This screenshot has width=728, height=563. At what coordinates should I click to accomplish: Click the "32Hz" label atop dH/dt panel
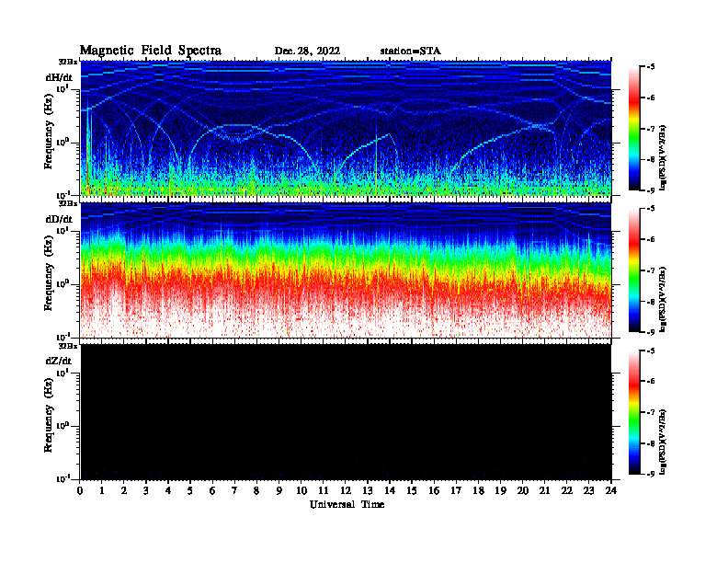pyautogui.click(x=67, y=62)
